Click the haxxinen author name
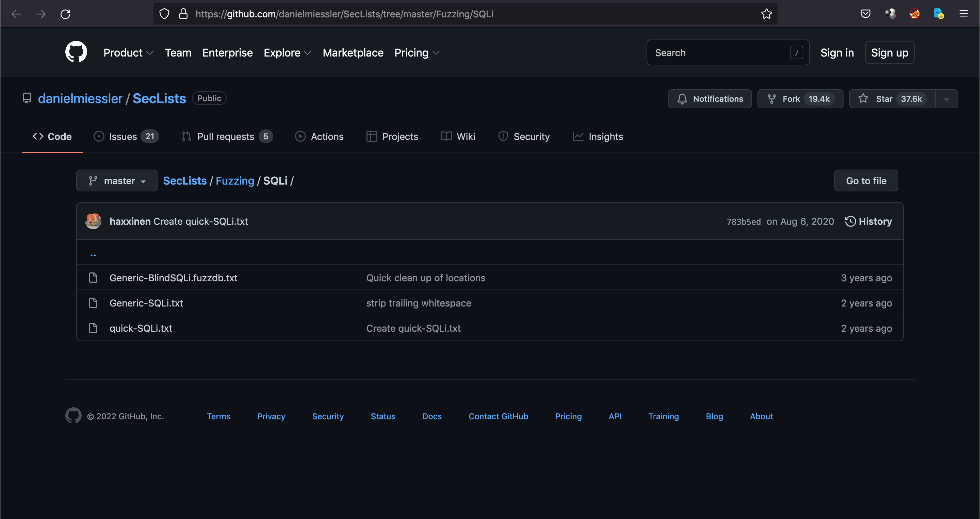Image resolution: width=980 pixels, height=519 pixels. [130, 221]
